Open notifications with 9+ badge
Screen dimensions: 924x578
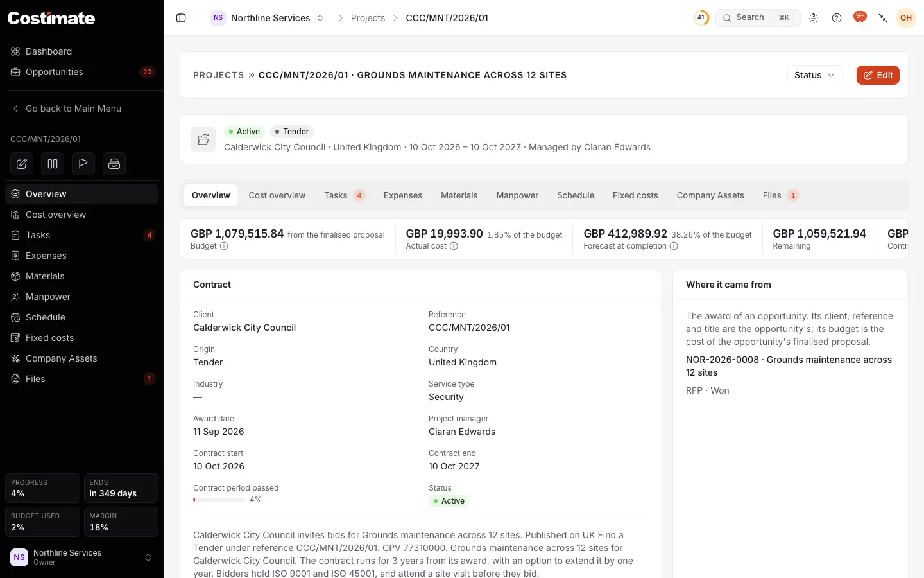[860, 17]
